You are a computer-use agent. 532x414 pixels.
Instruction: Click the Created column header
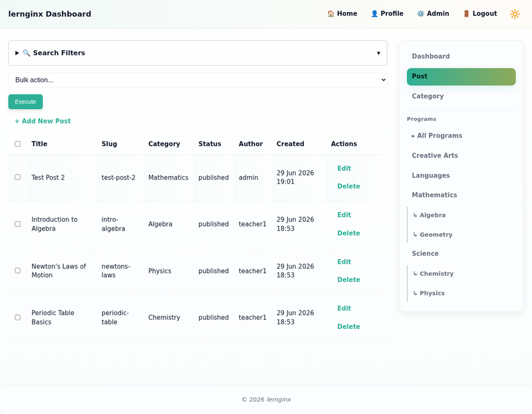click(290, 144)
